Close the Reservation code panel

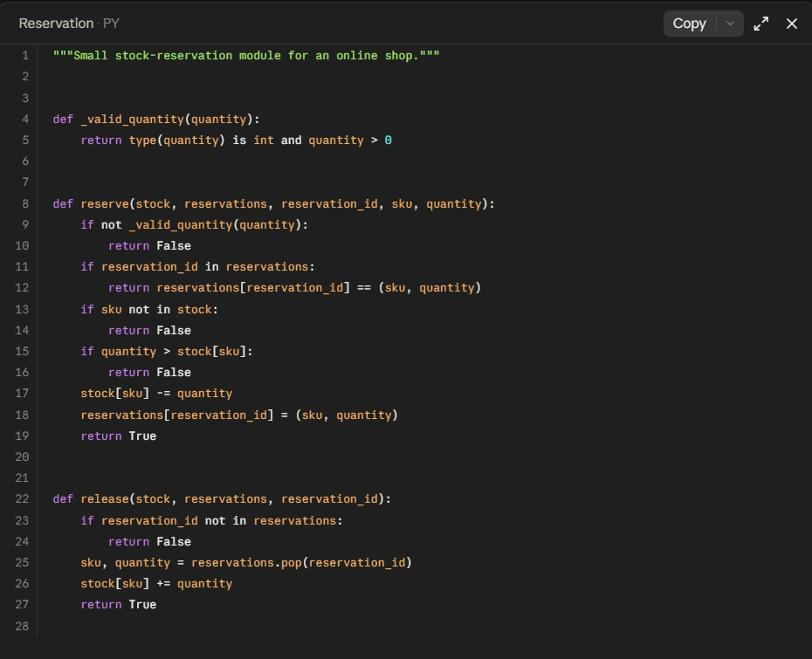click(x=791, y=24)
